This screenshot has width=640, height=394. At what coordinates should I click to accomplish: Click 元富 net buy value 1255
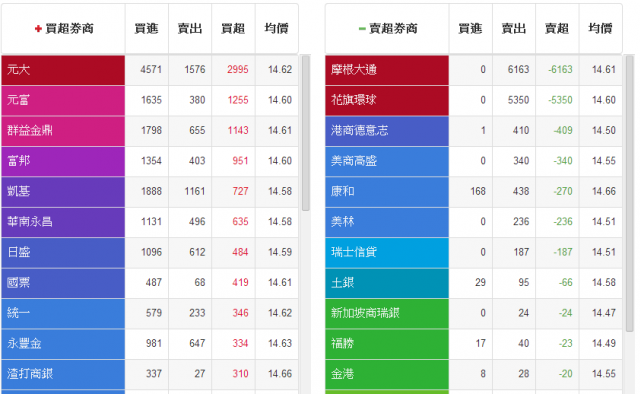(x=238, y=100)
